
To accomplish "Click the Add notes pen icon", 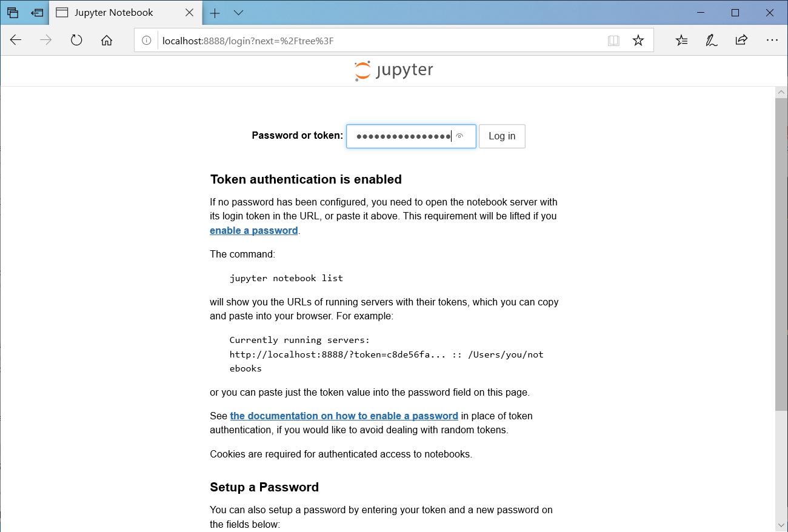I will (712, 41).
